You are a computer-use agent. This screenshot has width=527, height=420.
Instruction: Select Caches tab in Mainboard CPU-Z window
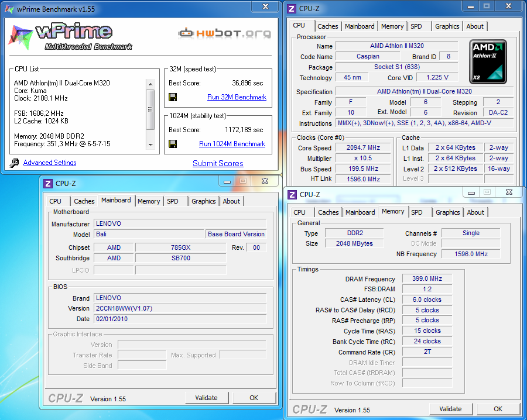tap(84, 201)
